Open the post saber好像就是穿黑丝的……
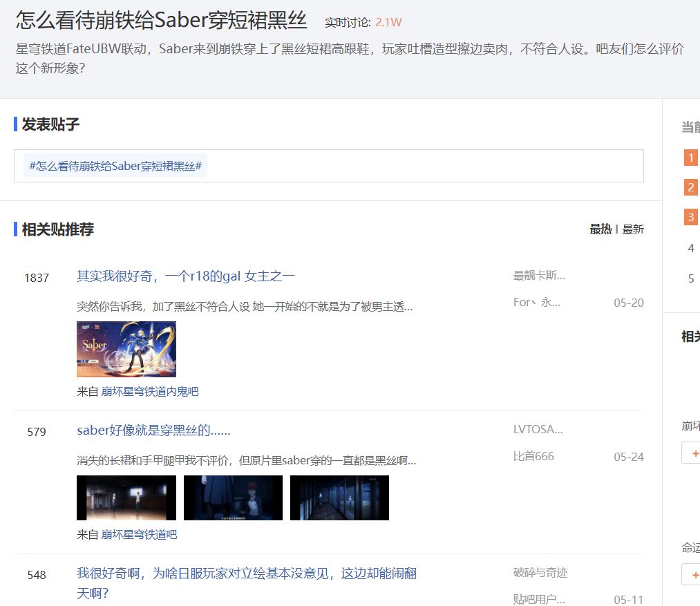This screenshot has height=606, width=700. pyautogui.click(x=153, y=430)
